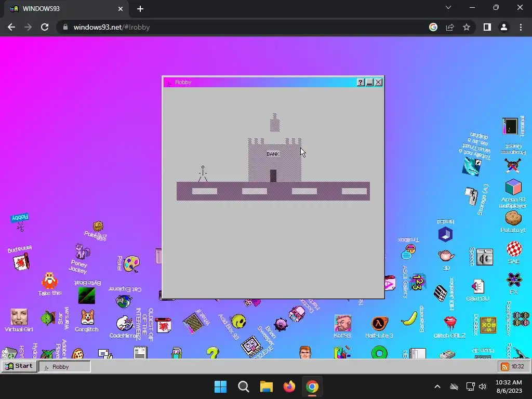Bookmark this page with the star
The width and height of the screenshot is (532, 399).
[x=467, y=27]
